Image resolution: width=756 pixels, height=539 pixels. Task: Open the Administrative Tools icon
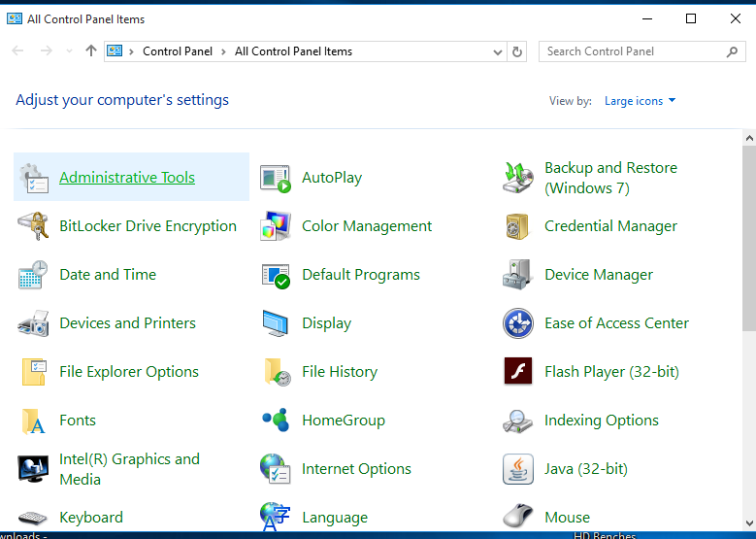pyautogui.click(x=34, y=178)
